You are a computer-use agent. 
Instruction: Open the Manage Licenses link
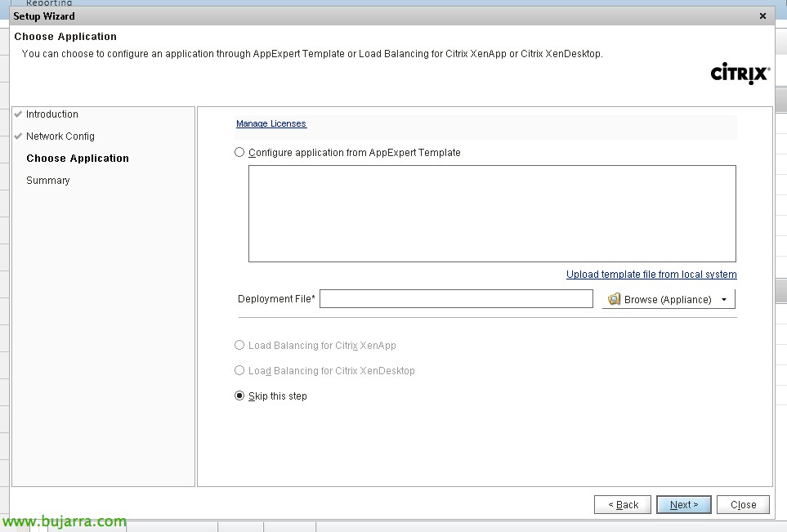(x=271, y=123)
